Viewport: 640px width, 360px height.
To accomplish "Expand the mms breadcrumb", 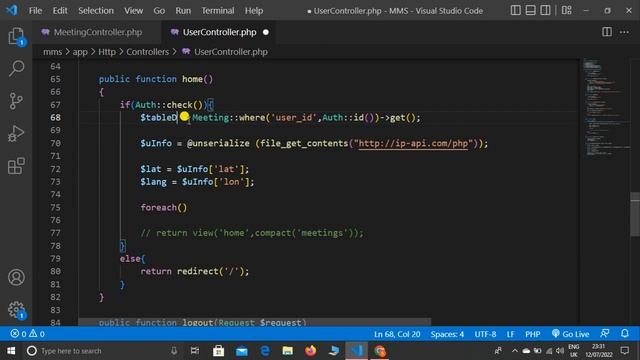I will pos(52,52).
